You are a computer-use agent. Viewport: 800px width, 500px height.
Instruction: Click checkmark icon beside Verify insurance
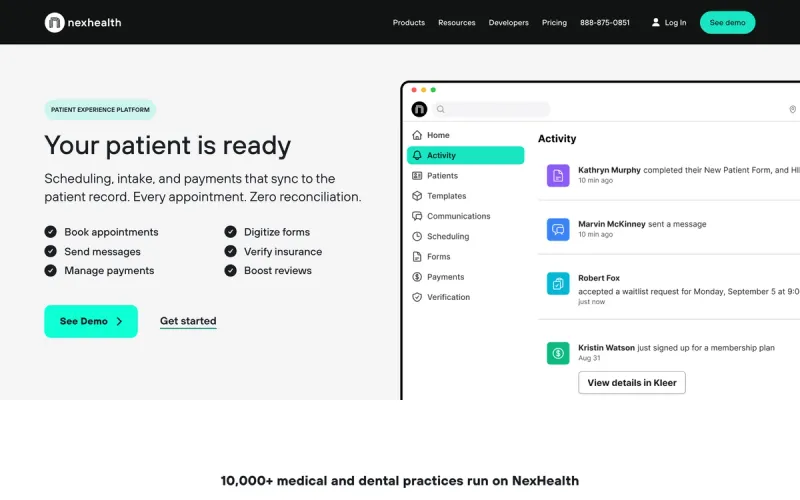pyautogui.click(x=231, y=252)
